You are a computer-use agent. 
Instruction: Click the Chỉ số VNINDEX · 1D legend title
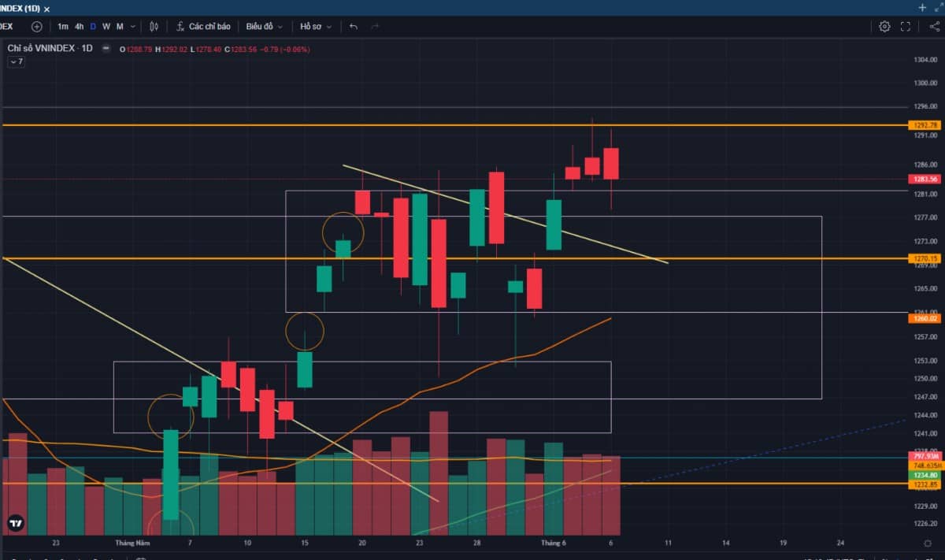pos(50,48)
